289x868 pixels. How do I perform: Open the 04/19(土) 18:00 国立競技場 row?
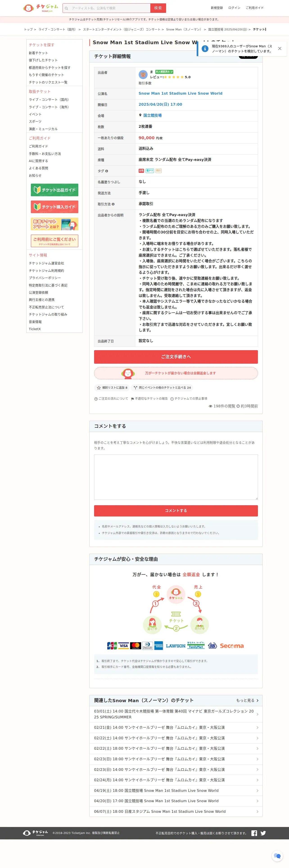(x=176, y=790)
